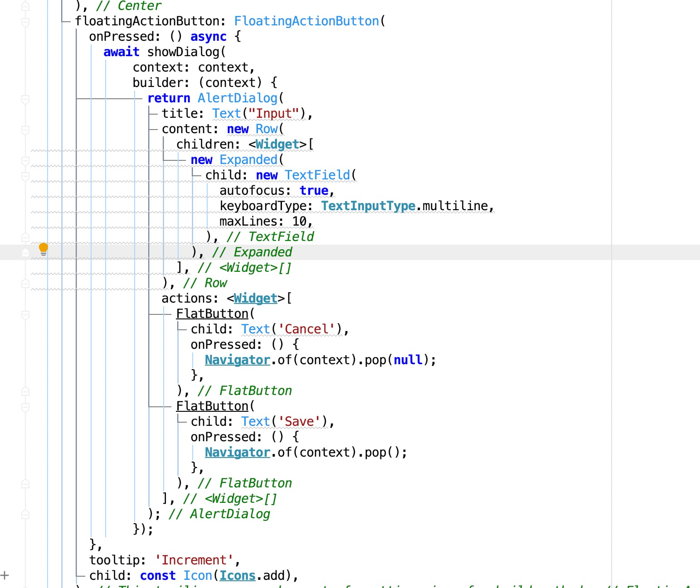The image size is (700, 588).
Task: Click the underlined Widget type in children
Action: (x=277, y=144)
